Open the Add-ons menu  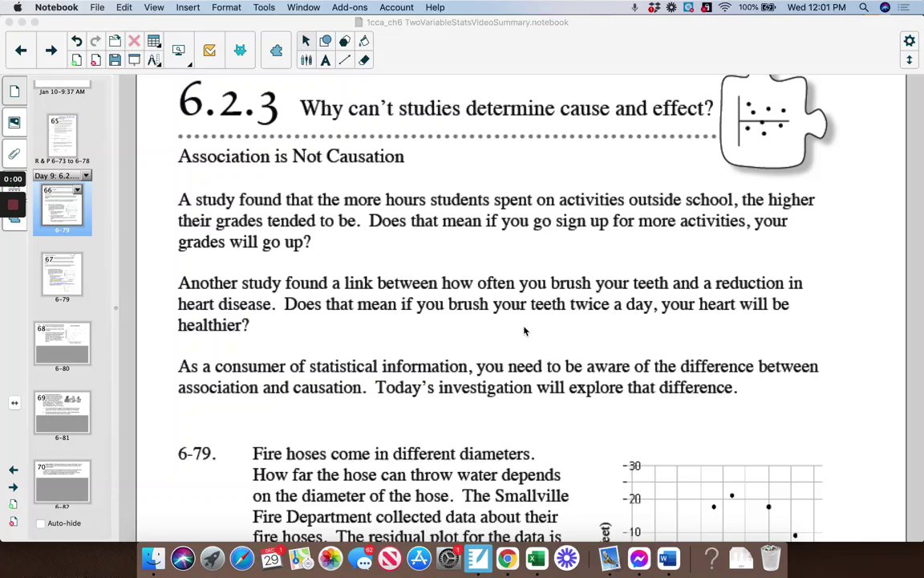pos(350,7)
